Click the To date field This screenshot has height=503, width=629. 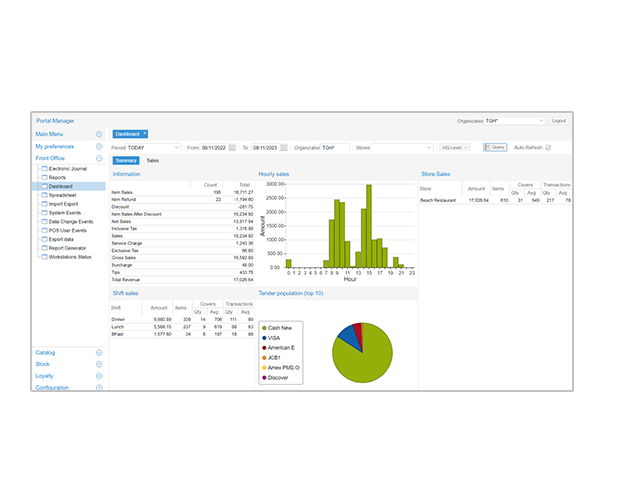click(266, 148)
